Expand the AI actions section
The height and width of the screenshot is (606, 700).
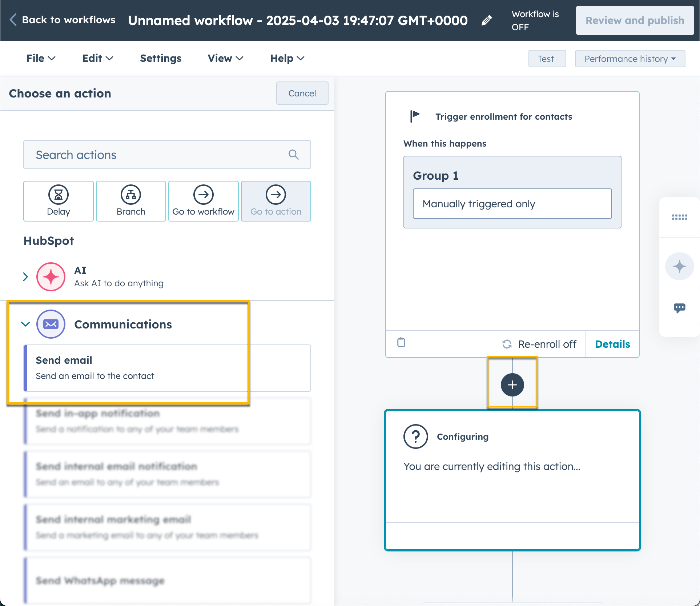point(25,277)
